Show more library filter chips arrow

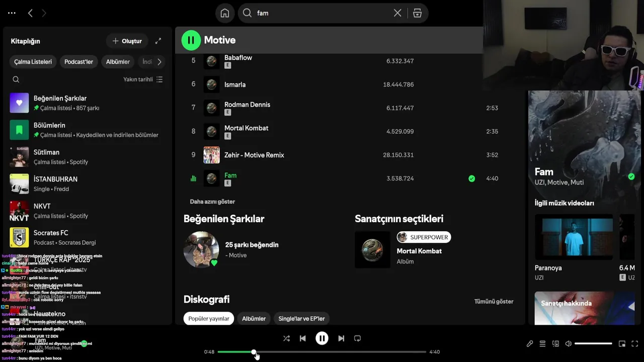(x=159, y=62)
